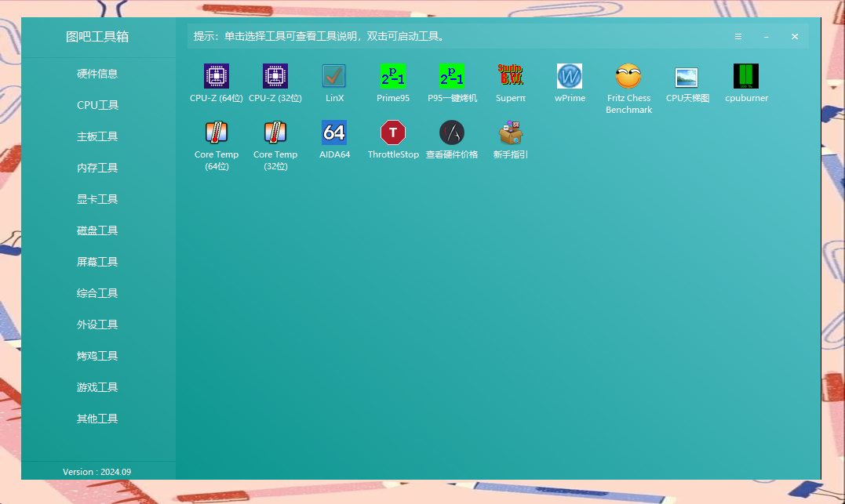Image resolution: width=845 pixels, height=504 pixels.
Task: Open the 游戏工具 category
Action: [x=97, y=387]
